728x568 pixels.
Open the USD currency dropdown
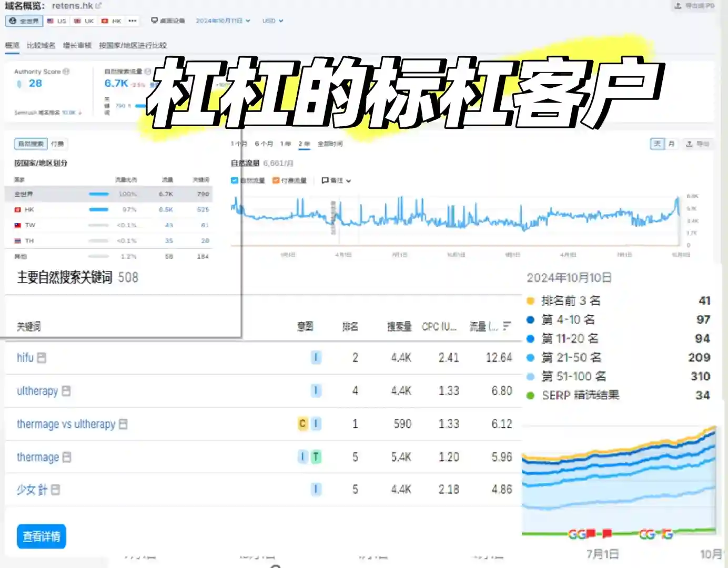271,21
